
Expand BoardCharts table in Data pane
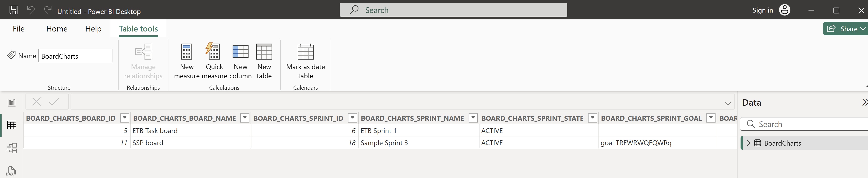748,143
